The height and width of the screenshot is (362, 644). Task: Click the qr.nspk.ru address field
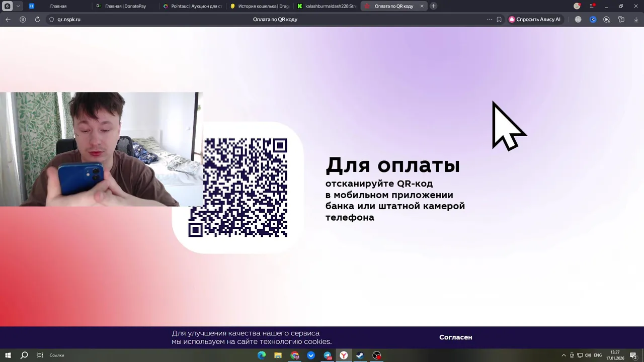tap(69, 20)
